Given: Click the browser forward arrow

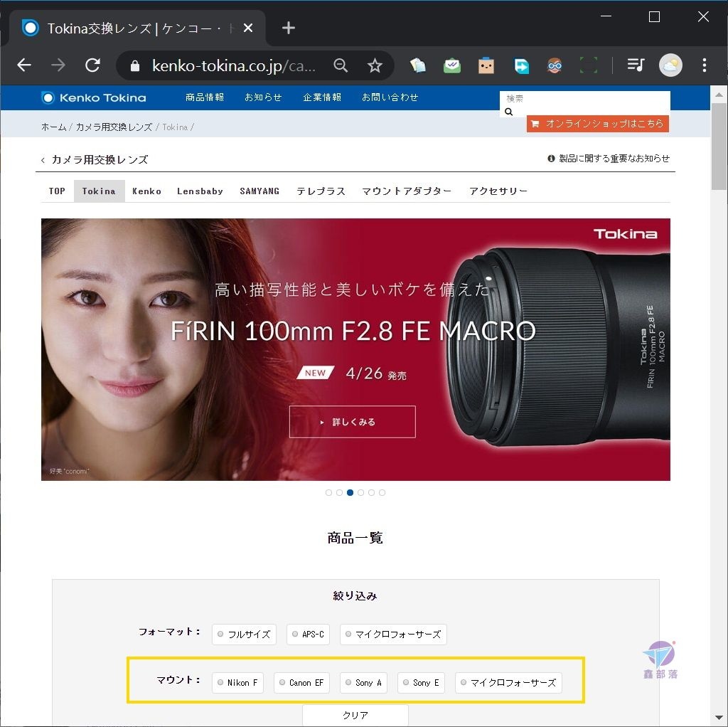Looking at the screenshot, I should click(x=58, y=65).
